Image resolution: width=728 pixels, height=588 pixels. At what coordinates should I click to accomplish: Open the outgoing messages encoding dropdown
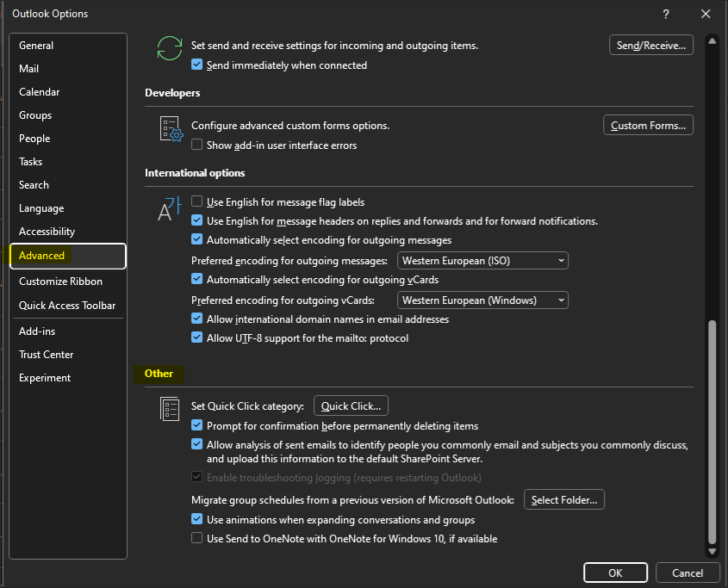[562, 260]
